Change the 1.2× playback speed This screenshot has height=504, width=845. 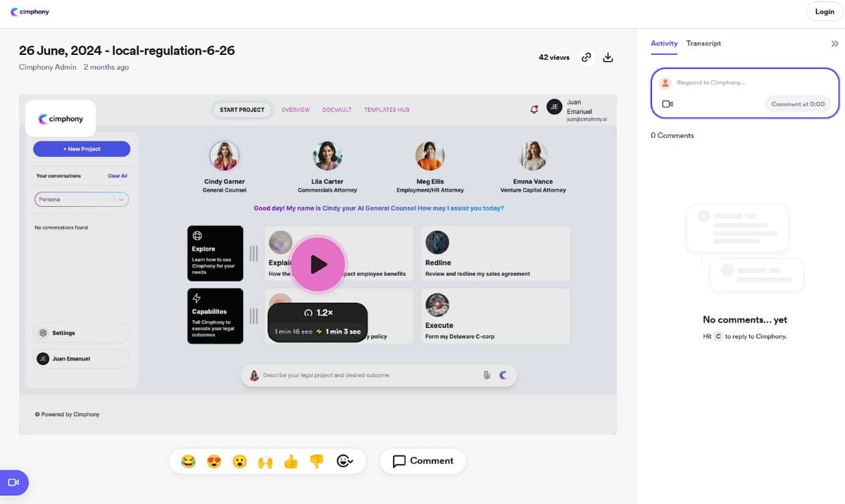[x=318, y=313]
